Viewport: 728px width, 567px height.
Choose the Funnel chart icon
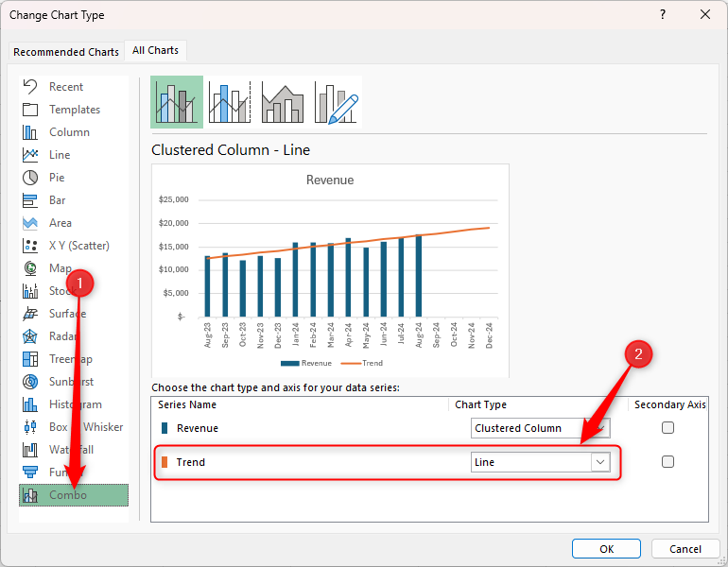pos(30,472)
